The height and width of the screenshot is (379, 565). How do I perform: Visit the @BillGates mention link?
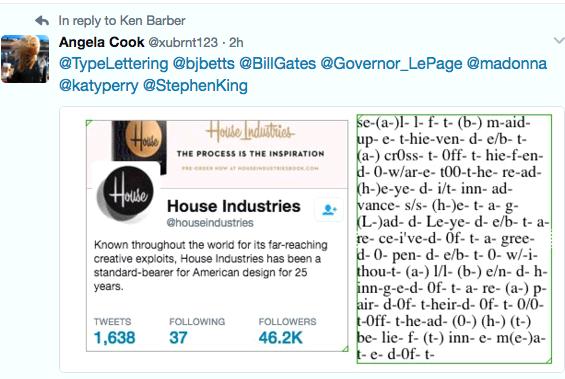277,63
